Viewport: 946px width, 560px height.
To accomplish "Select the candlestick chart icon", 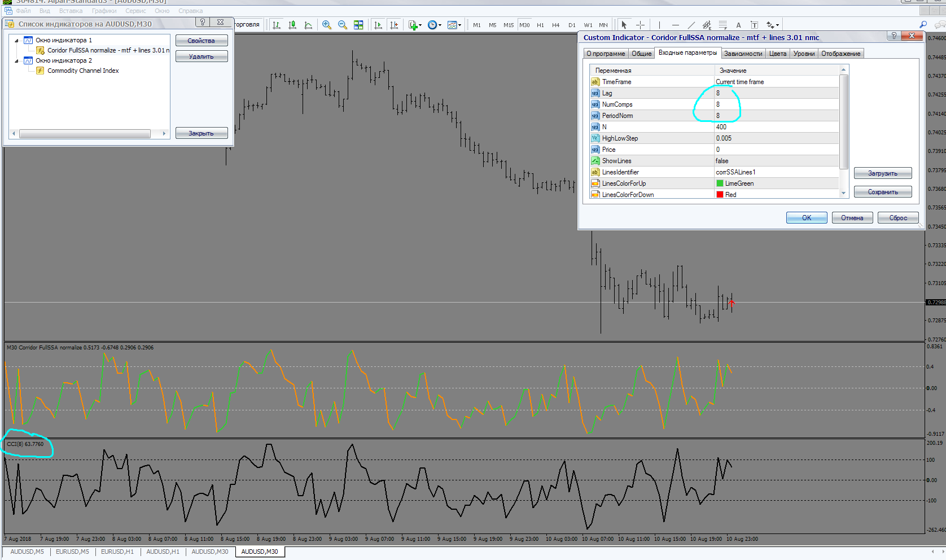I will click(292, 25).
